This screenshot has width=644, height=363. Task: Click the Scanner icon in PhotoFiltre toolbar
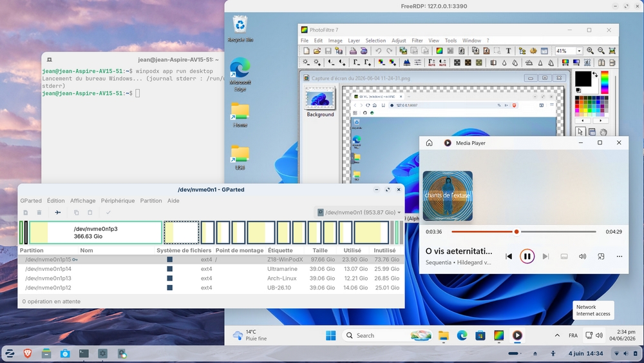click(364, 51)
